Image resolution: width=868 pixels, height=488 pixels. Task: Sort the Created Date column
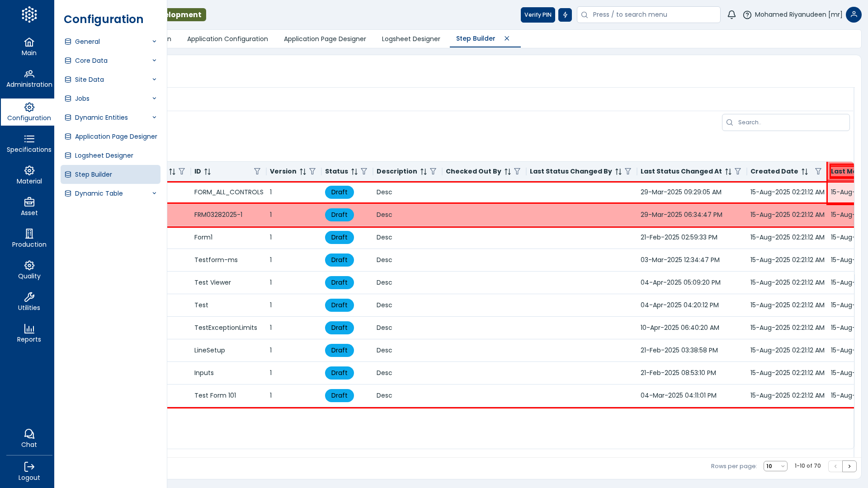pyautogui.click(x=805, y=172)
